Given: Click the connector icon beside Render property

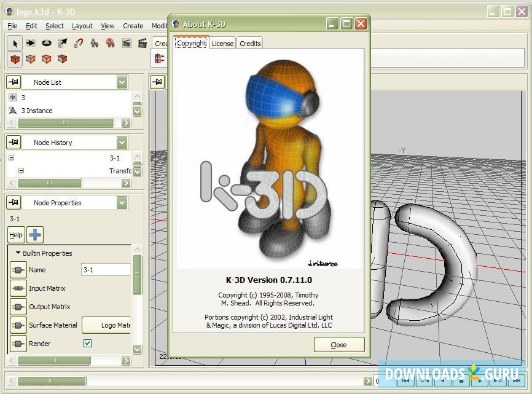Looking at the screenshot, I should 18,344.
